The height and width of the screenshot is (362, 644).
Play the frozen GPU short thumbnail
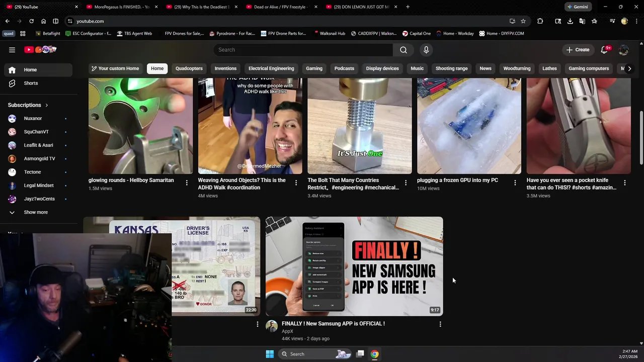469,126
